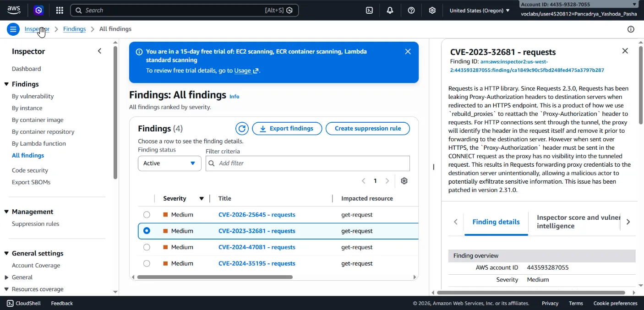644x310 pixels.
Task: Open the AWS home logo
Action: tap(14, 10)
